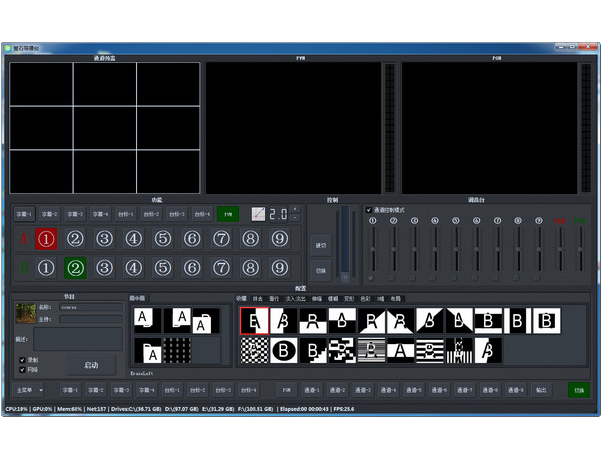Screen dimensions: 603x458
Task: Select the red-highlighted first transition effect
Action: pos(254,320)
